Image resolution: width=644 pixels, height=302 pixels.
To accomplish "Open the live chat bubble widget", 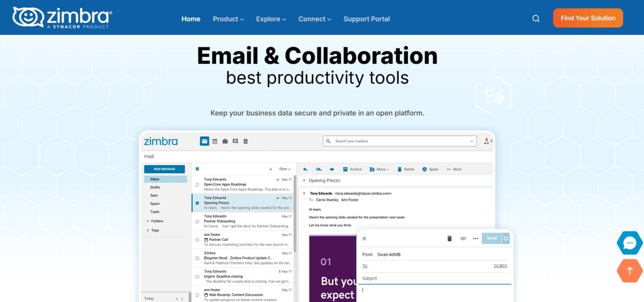I will (630, 243).
